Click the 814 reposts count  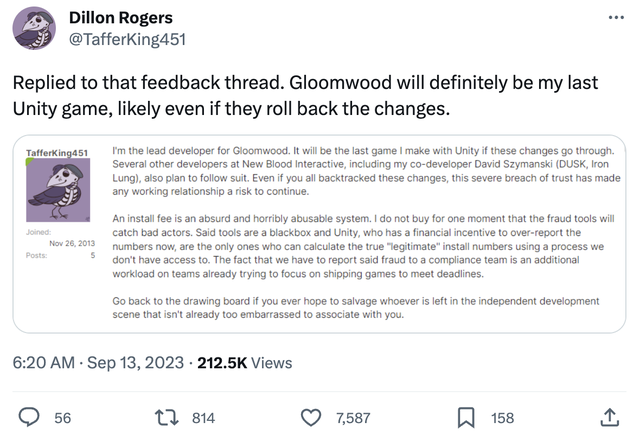(203, 417)
